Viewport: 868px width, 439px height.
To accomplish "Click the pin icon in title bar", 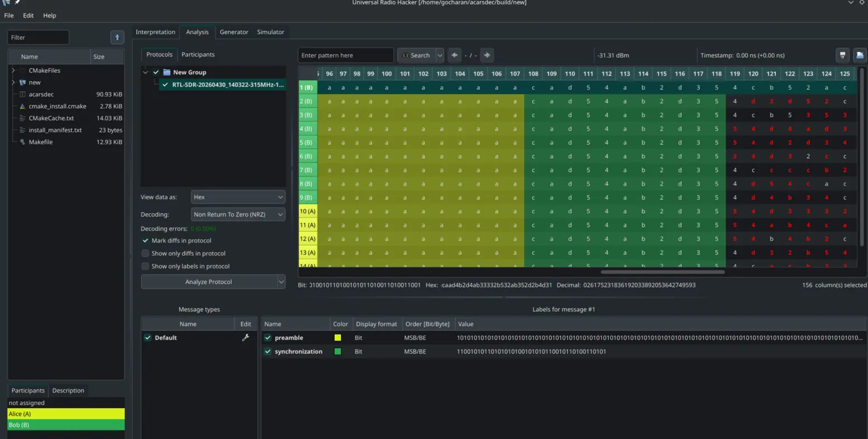I will [x=17, y=2].
